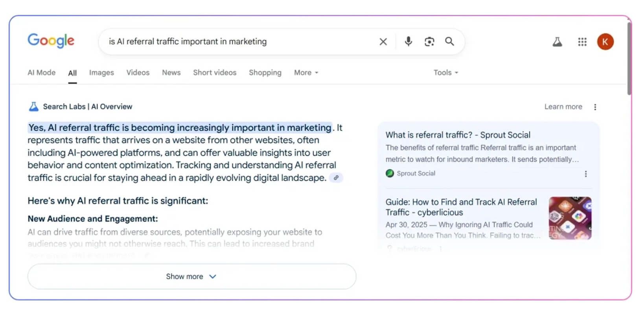Open the account avatar labeled K

coord(605,42)
